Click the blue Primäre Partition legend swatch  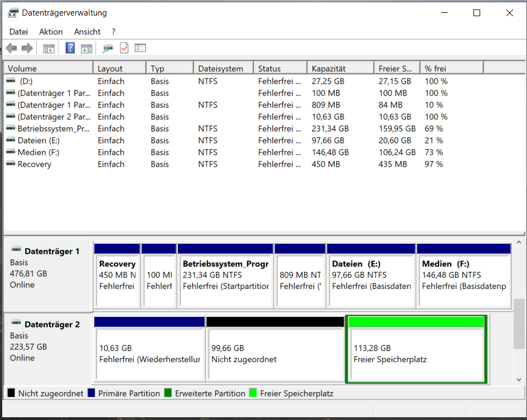pyautogui.click(x=91, y=393)
